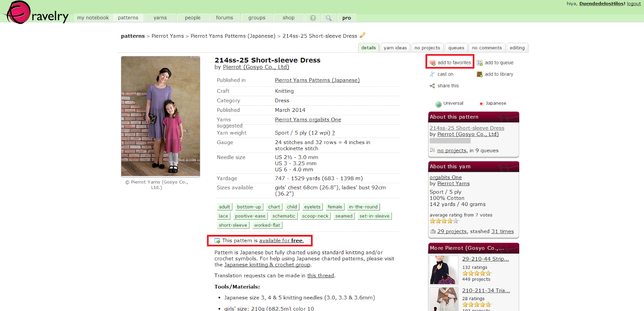Switch to the details tab
644x311 pixels.
click(368, 47)
